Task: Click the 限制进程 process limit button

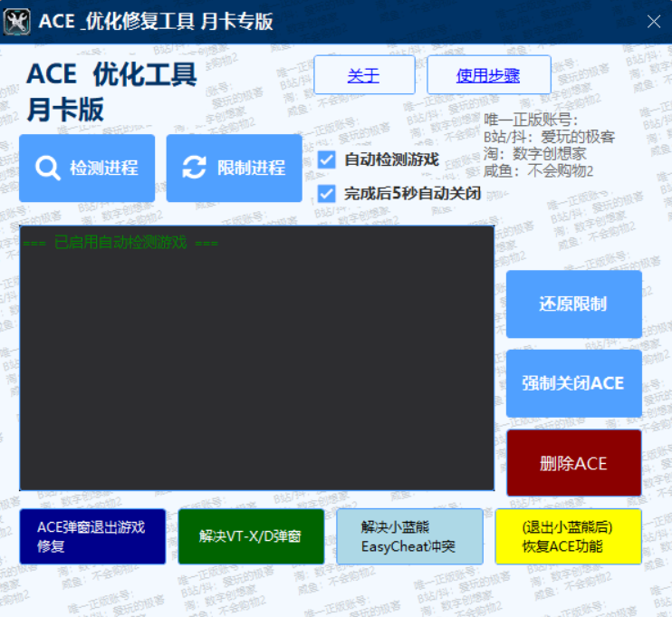Action: 234,169
